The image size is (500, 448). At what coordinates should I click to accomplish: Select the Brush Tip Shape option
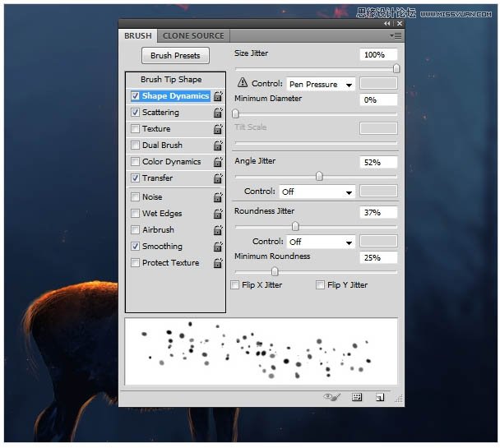(x=171, y=80)
